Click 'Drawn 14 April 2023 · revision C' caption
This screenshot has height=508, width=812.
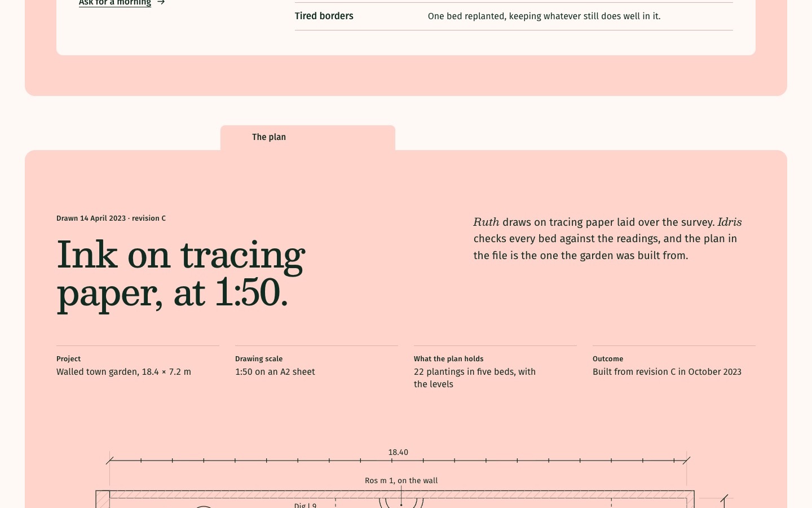coord(111,218)
